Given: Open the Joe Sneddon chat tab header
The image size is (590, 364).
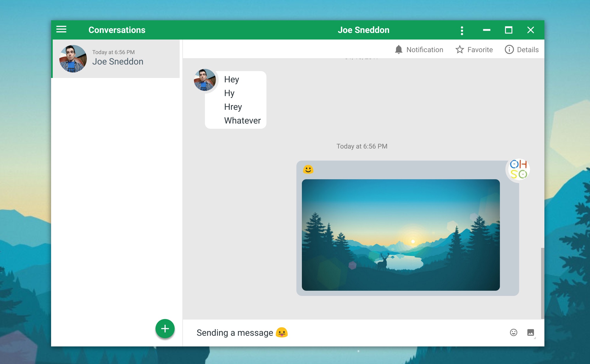Looking at the screenshot, I should point(364,30).
